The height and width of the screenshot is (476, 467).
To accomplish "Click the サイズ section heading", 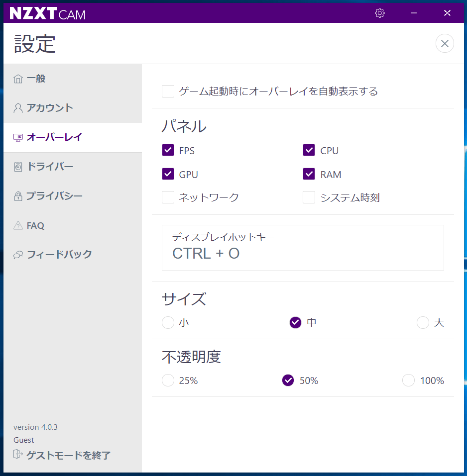I will pos(184,299).
